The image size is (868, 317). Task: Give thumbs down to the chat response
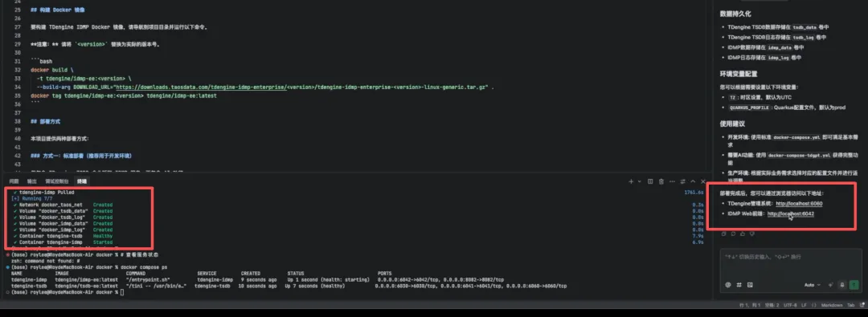click(x=752, y=234)
